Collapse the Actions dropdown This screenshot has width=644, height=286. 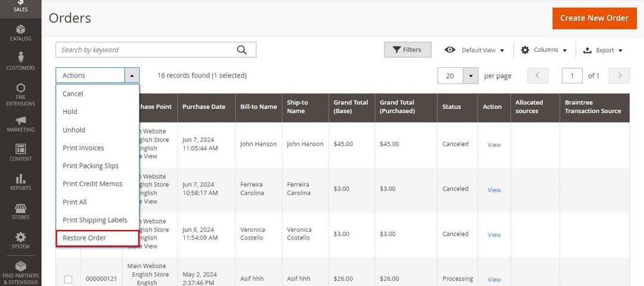point(132,75)
